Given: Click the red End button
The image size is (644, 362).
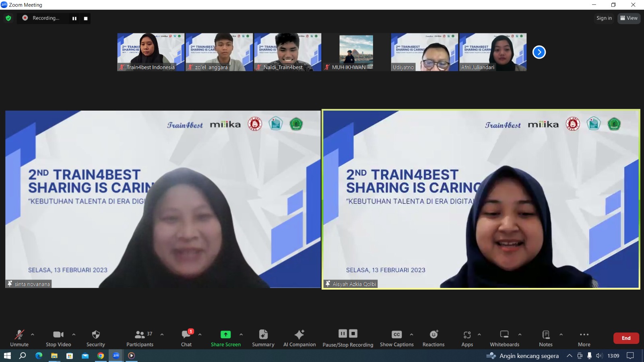Looking at the screenshot, I should coord(626,338).
